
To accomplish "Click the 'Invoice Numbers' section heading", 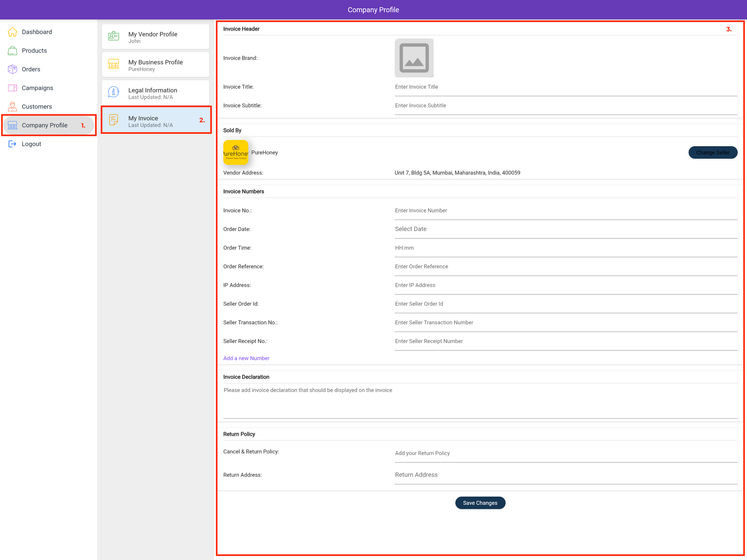I will 244,191.
